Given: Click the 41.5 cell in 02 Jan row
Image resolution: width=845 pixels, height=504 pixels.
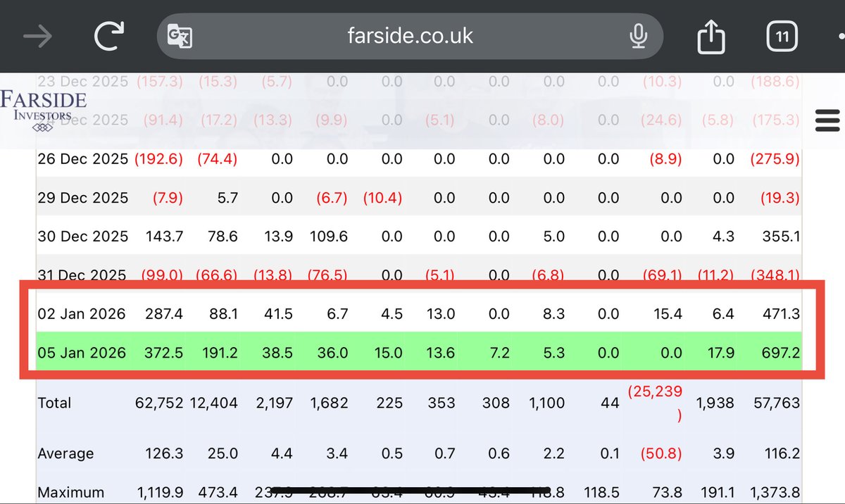Looking at the screenshot, I should (x=278, y=313).
